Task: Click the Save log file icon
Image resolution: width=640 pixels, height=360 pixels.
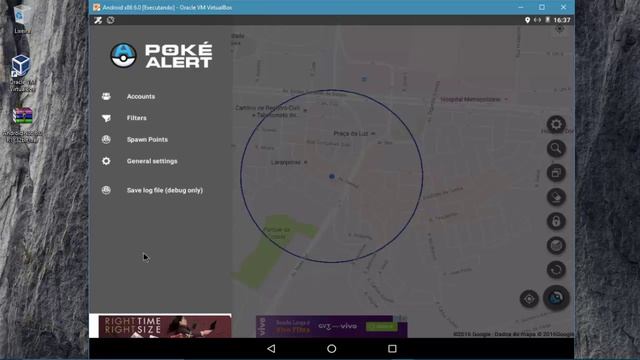Action: [106, 190]
